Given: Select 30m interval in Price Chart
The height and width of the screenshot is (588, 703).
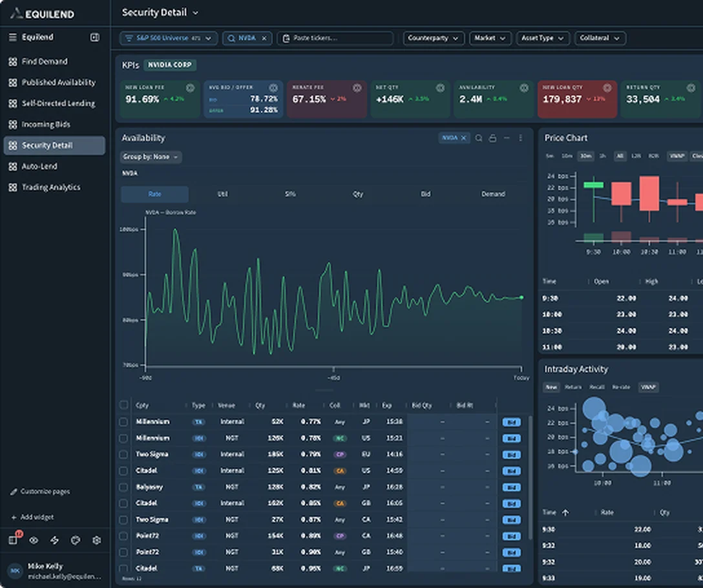Looking at the screenshot, I should click(x=585, y=156).
